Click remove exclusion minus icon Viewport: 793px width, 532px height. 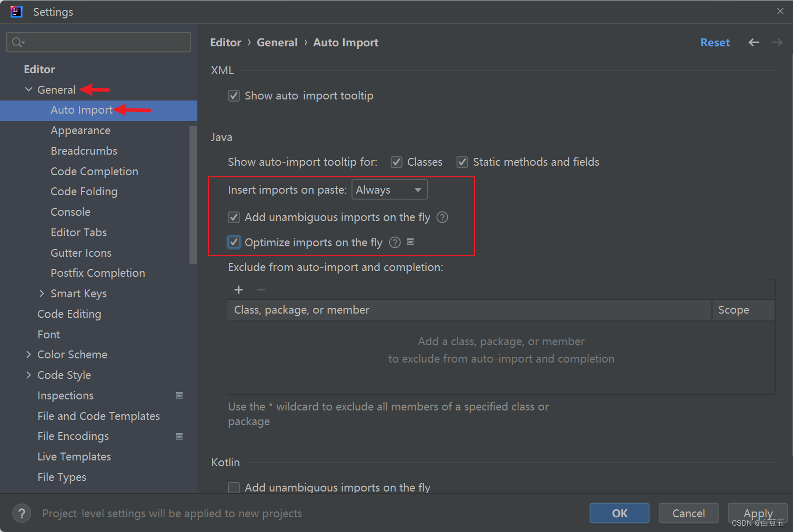click(261, 290)
